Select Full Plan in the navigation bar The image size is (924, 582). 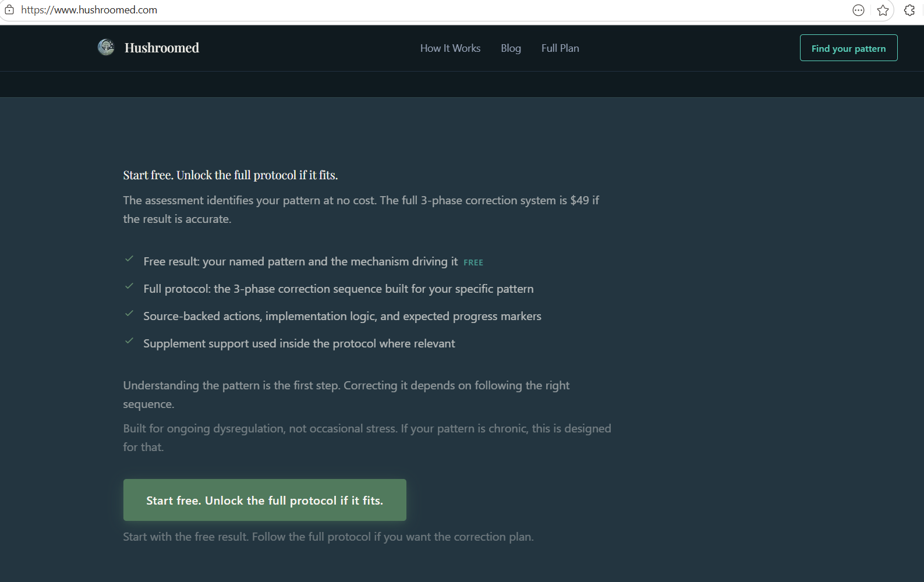[560, 48]
